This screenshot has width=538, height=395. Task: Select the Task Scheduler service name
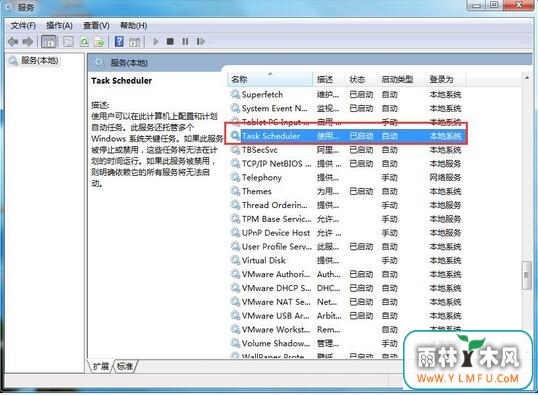pyautogui.click(x=271, y=136)
